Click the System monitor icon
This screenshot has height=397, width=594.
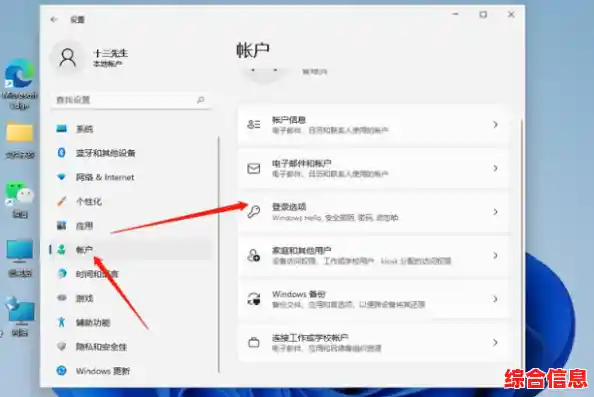[x=62, y=129]
